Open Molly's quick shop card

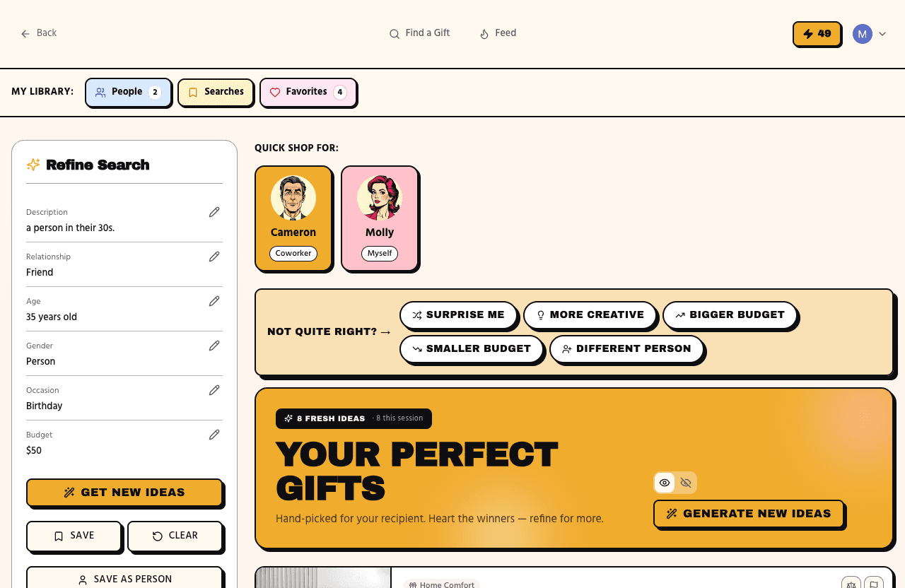(x=380, y=218)
